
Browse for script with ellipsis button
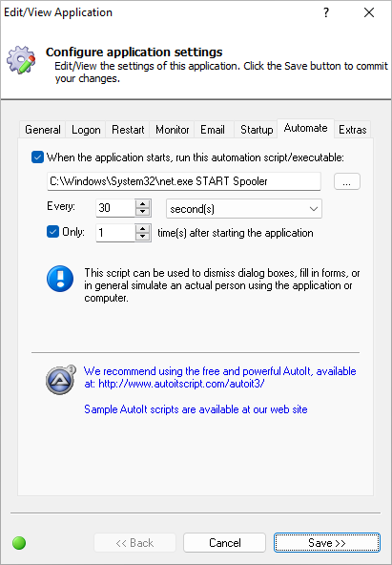click(x=346, y=181)
